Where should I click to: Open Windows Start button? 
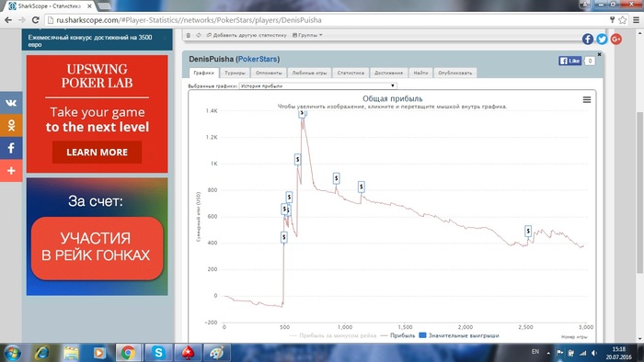(x=11, y=353)
